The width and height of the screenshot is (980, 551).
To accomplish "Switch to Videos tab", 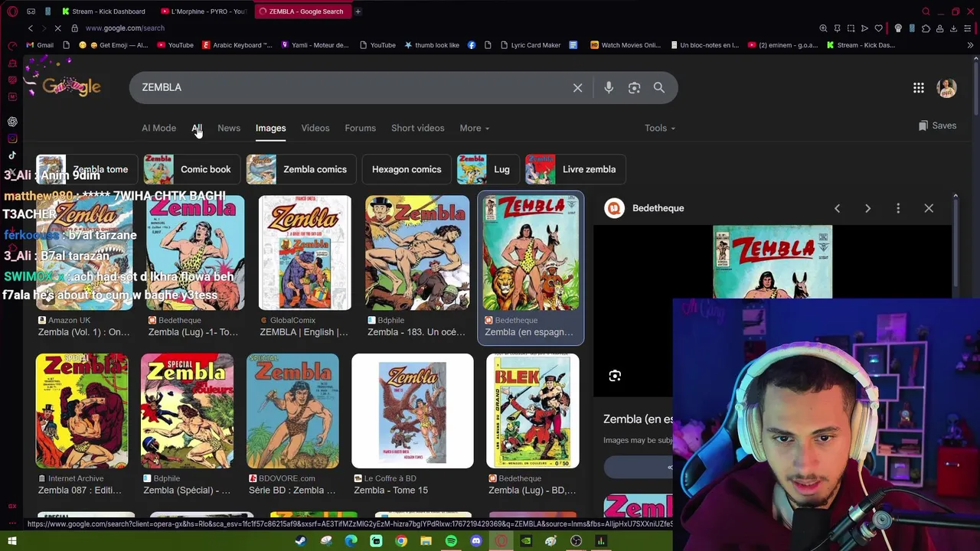I will pyautogui.click(x=315, y=128).
